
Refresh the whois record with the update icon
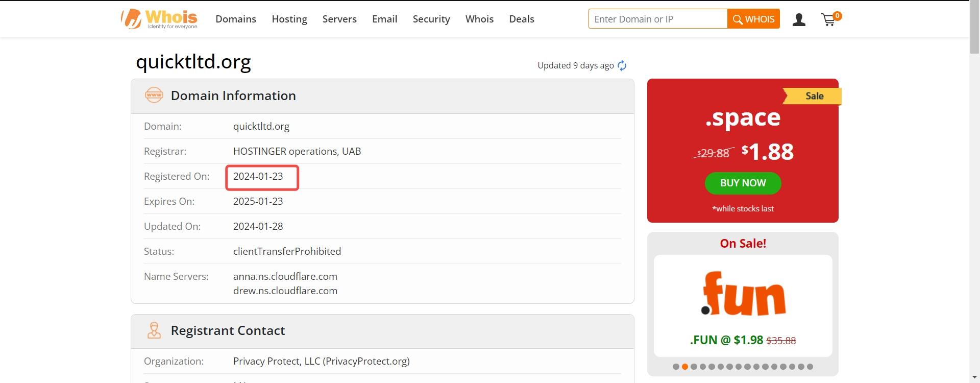pos(622,65)
